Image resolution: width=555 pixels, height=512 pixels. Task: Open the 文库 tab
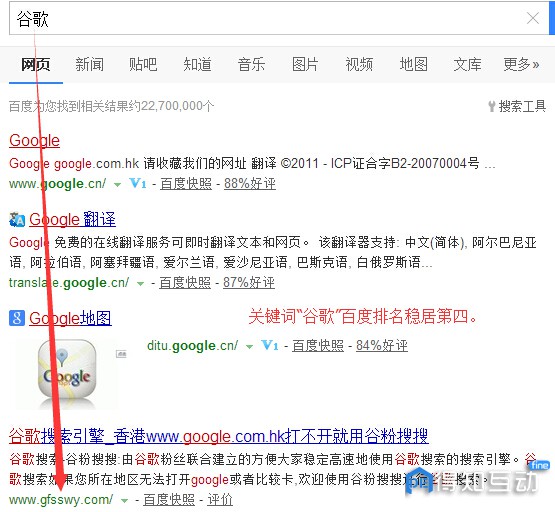point(468,65)
